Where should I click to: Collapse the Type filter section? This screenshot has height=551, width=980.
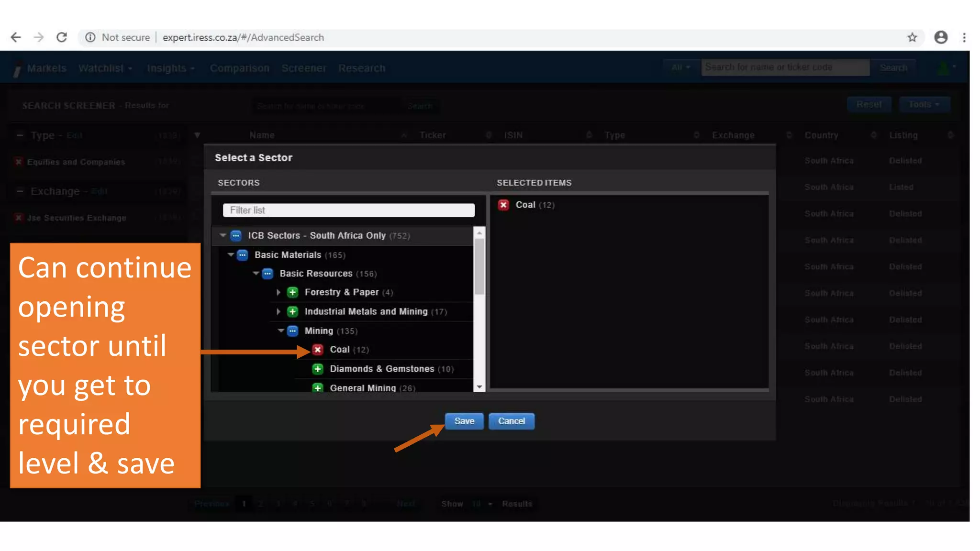tap(20, 135)
